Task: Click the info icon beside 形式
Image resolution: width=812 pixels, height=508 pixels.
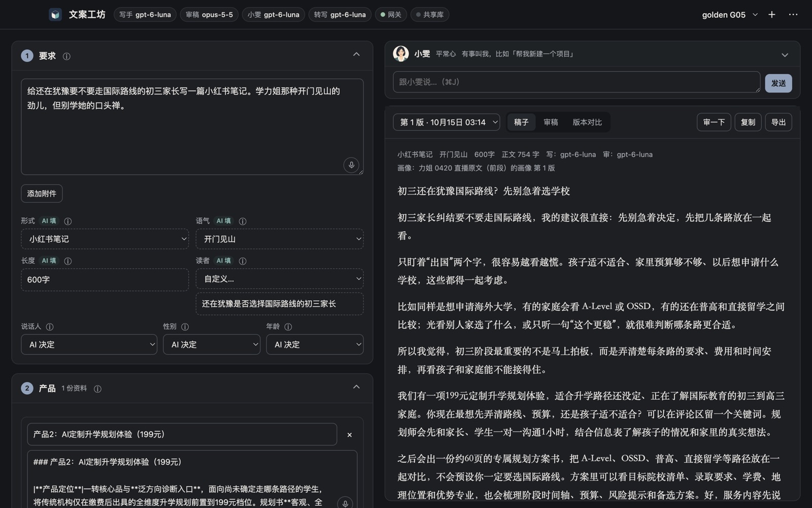Action: [68, 221]
